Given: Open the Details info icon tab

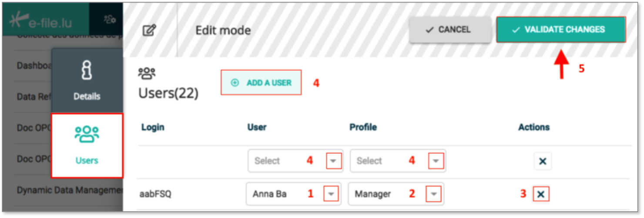Looking at the screenshot, I should click(87, 80).
